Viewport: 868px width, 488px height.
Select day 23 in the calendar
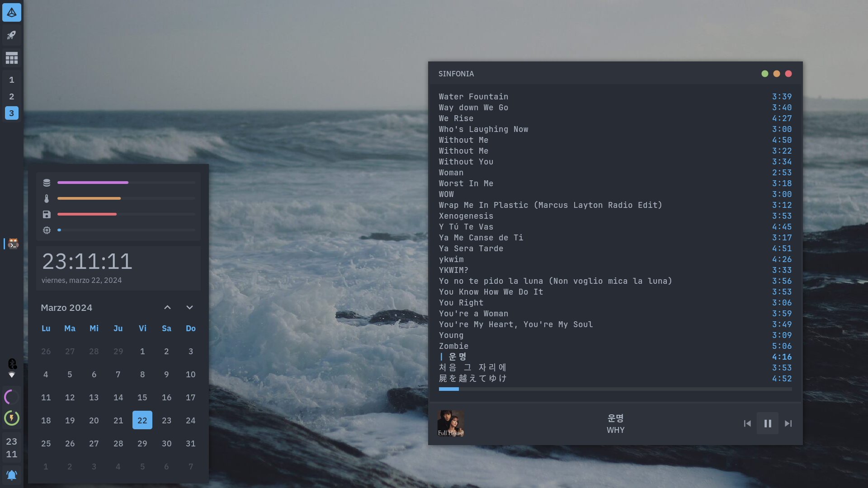tap(166, 421)
